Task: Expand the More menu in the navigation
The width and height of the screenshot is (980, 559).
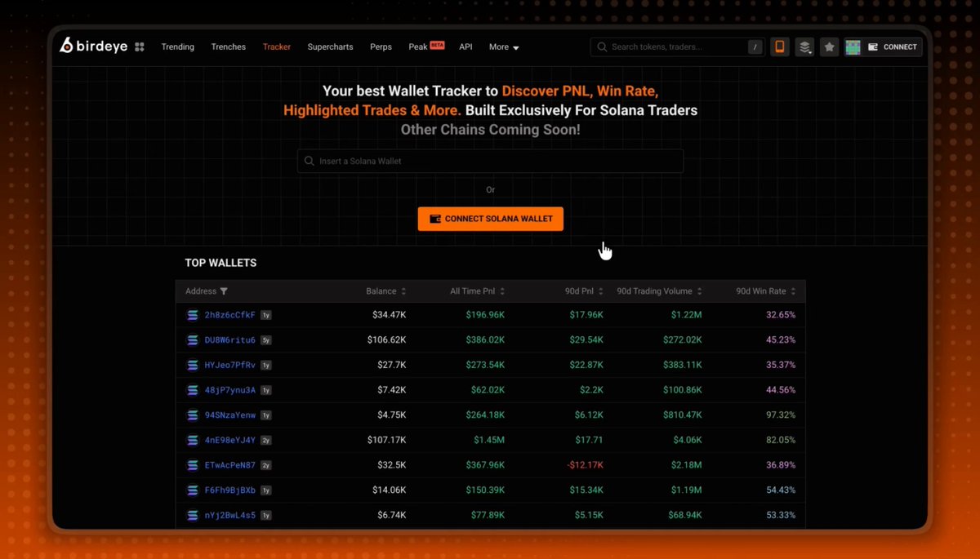Action: (x=504, y=47)
